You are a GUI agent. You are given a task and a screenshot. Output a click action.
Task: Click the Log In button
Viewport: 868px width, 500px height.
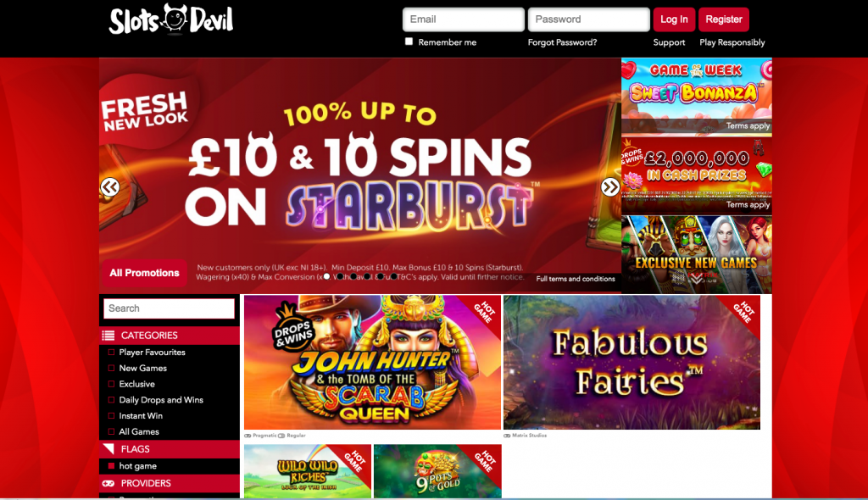674,19
